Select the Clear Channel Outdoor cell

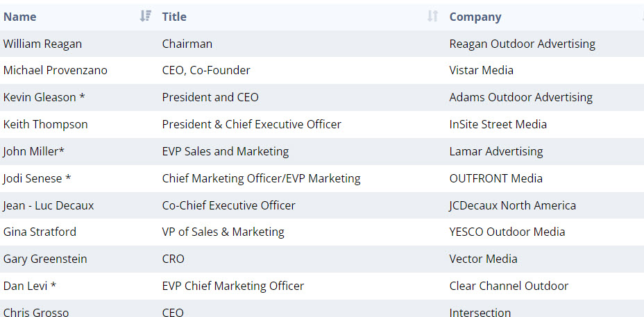point(509,286)
